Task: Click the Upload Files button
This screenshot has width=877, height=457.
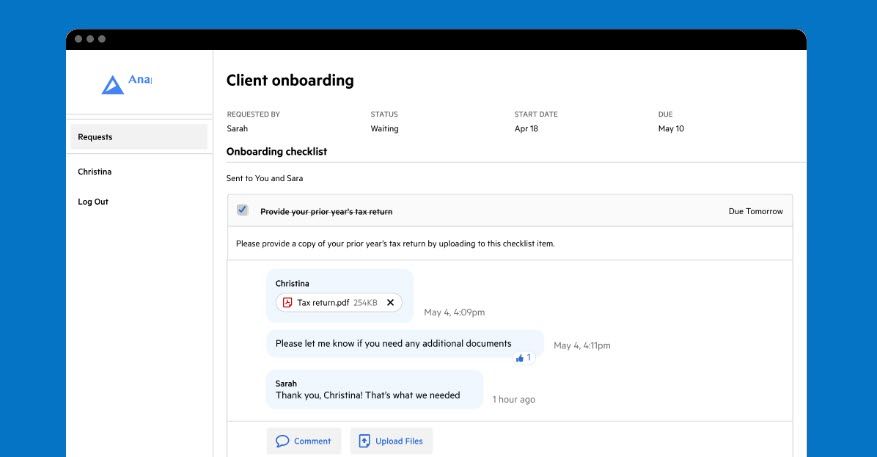Action: coord(391,441)
